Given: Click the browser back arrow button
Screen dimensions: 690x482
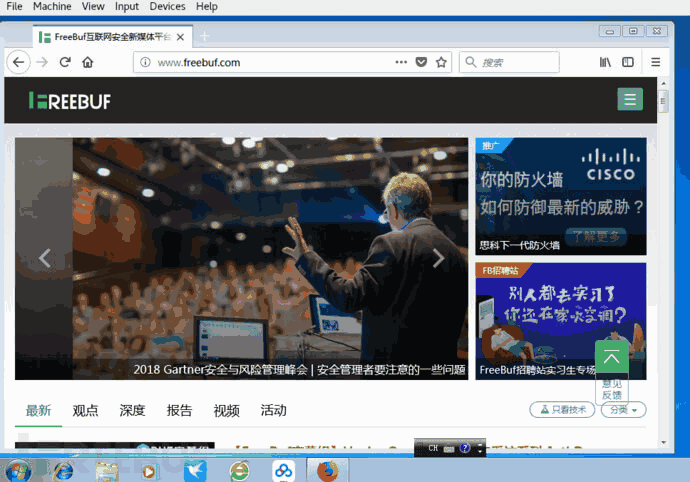Looking at the screenshot, I should 18,62.
